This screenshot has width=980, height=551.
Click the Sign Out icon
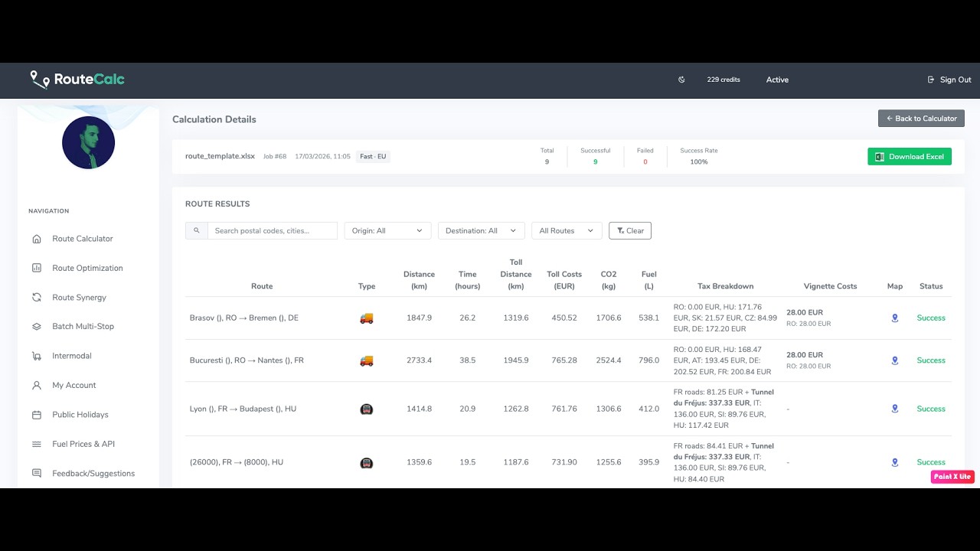click(931, 80)
